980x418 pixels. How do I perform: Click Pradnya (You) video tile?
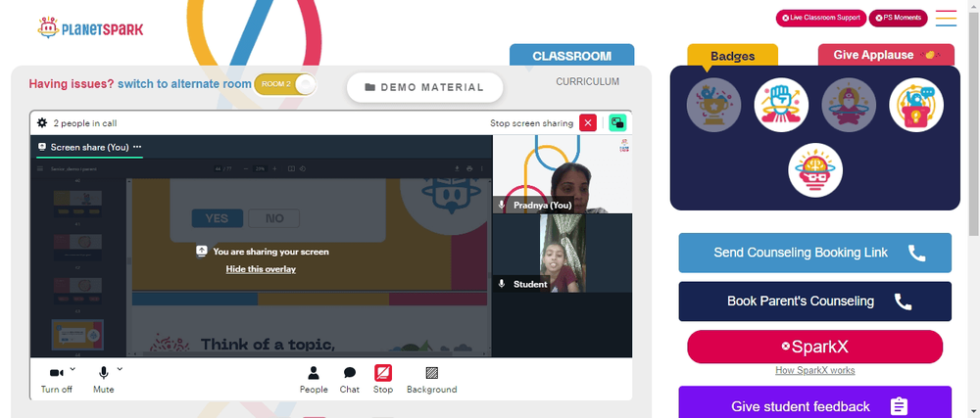click(563, 174)
